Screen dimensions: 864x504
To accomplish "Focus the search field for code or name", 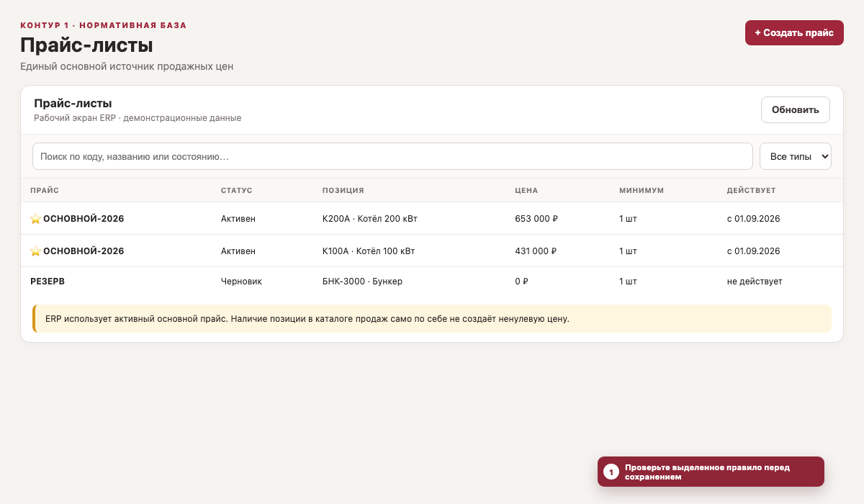I will 392,156.
